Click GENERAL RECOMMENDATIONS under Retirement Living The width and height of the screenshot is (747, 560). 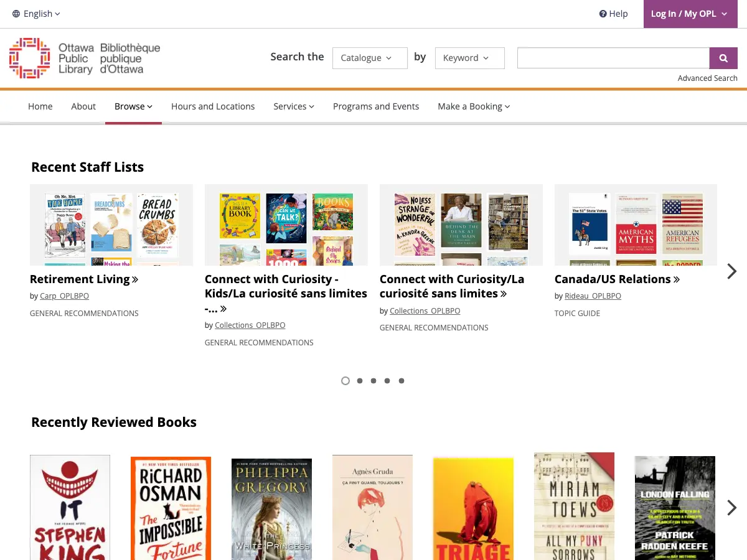click(84, 314)
